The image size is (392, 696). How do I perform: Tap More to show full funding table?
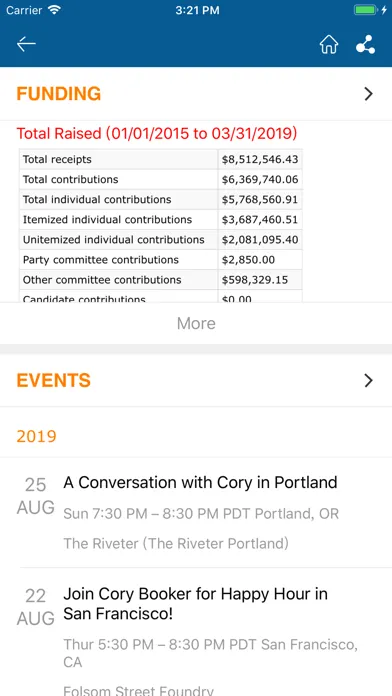coord(196,323)
